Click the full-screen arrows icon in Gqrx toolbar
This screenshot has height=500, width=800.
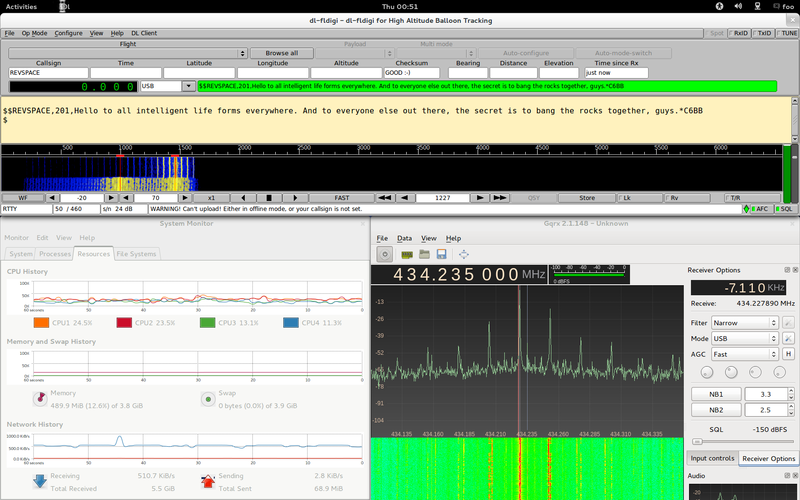pyautogui.click(x=464, y=254)
